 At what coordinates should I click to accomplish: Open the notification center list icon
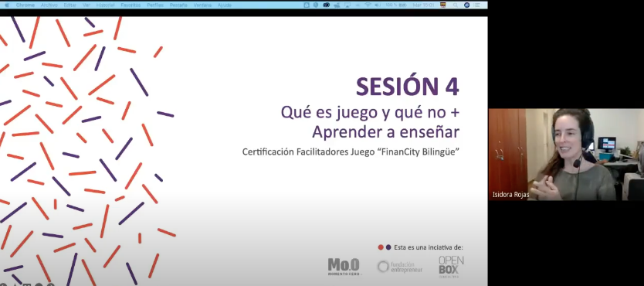click(x=477, y=5)
